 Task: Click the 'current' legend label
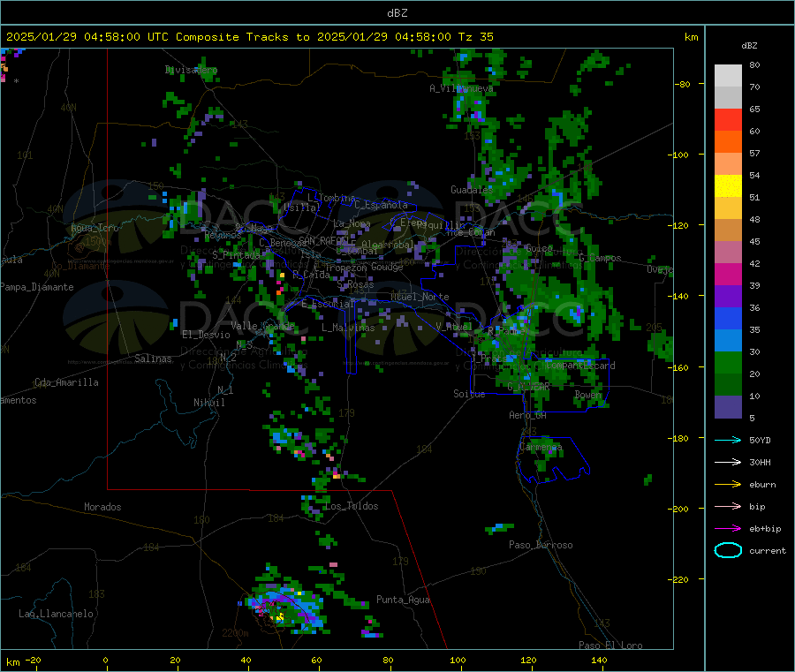(x=768, y=550)
